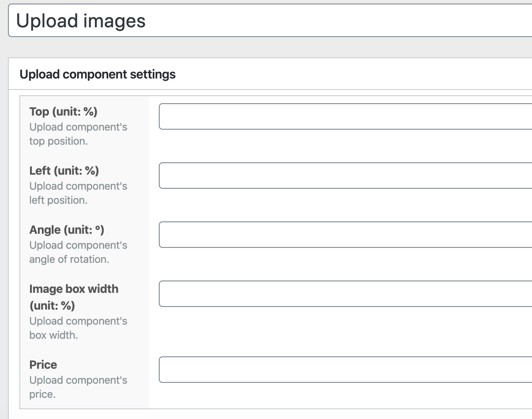Collapse the Upload component settings panel header
532x419 pixels.
coord(270,74)
